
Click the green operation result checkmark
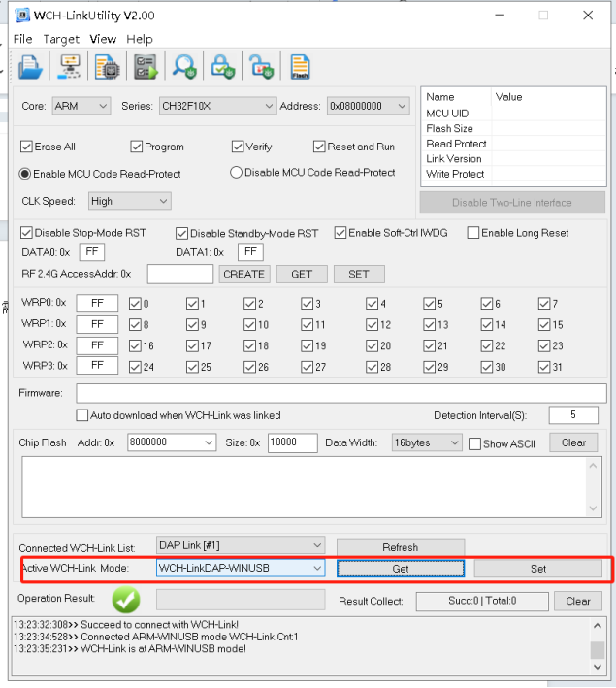point(126,600)
